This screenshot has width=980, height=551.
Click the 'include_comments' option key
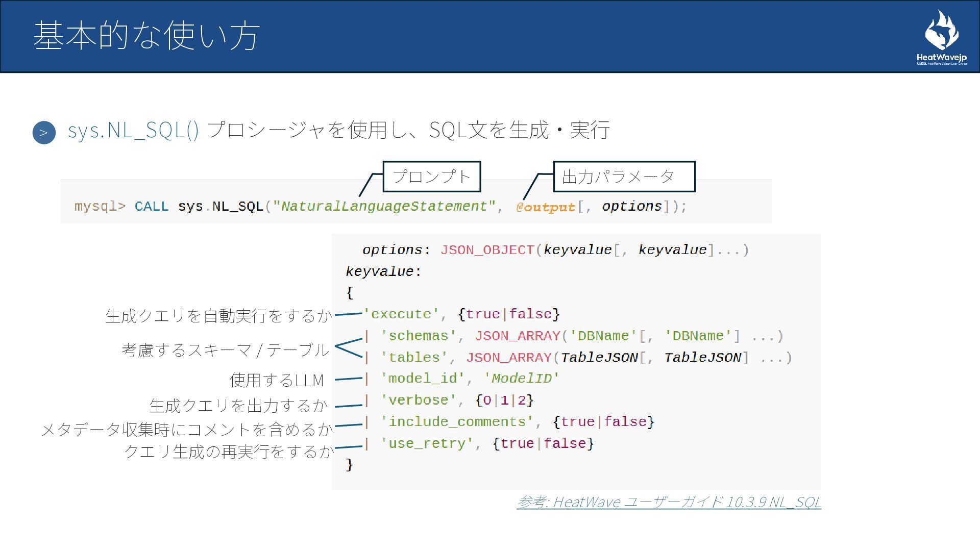pyautogui.click(x=457, y=422)
